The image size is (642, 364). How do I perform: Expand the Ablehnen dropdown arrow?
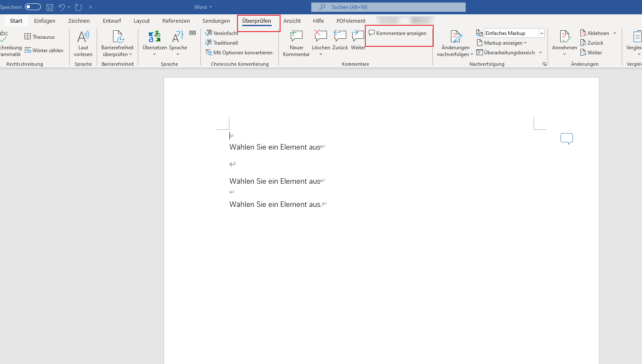pyautogui.click(x=615, y=33)
